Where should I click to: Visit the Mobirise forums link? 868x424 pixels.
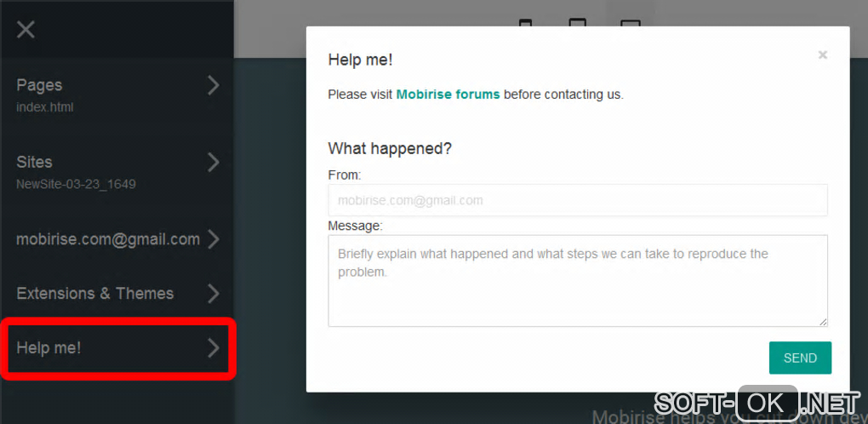click(448, 95)
